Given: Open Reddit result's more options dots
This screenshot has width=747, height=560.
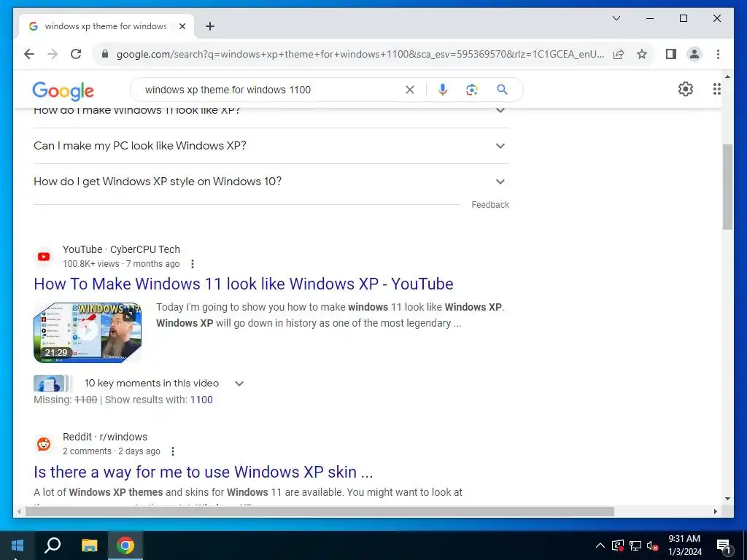Looking at the screenshot, I should coord(173,451).
